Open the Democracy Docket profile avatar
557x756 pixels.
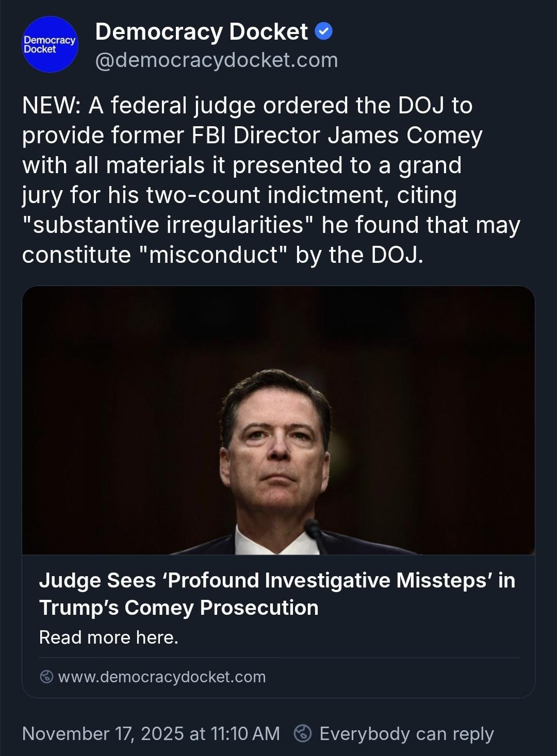coord(50,44)
